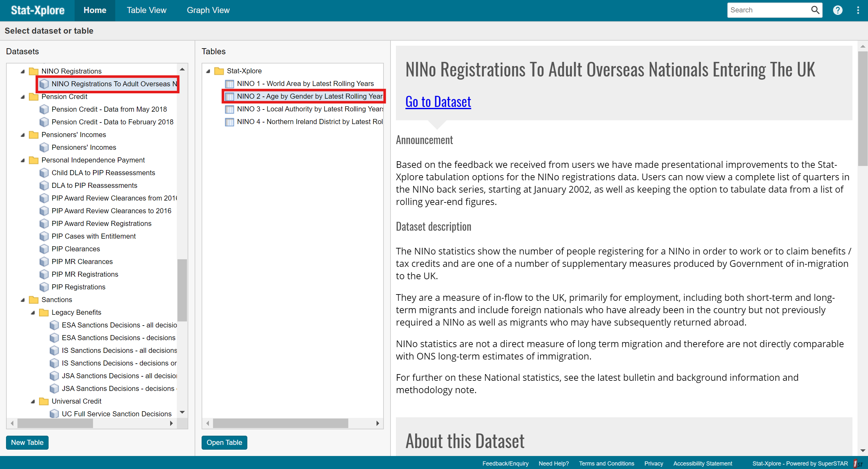Click the description pane vertical scrollbar thumb
Image resolution: width=868 pixels, height=469 pixels.
pos(863,109)
